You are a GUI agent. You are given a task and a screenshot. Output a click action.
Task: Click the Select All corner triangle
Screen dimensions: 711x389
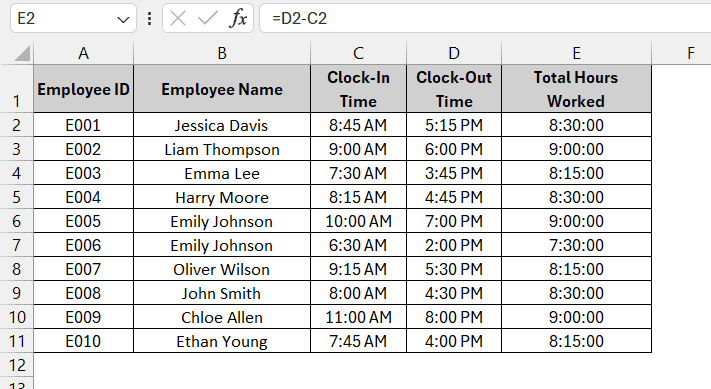(x=22, y=53)
